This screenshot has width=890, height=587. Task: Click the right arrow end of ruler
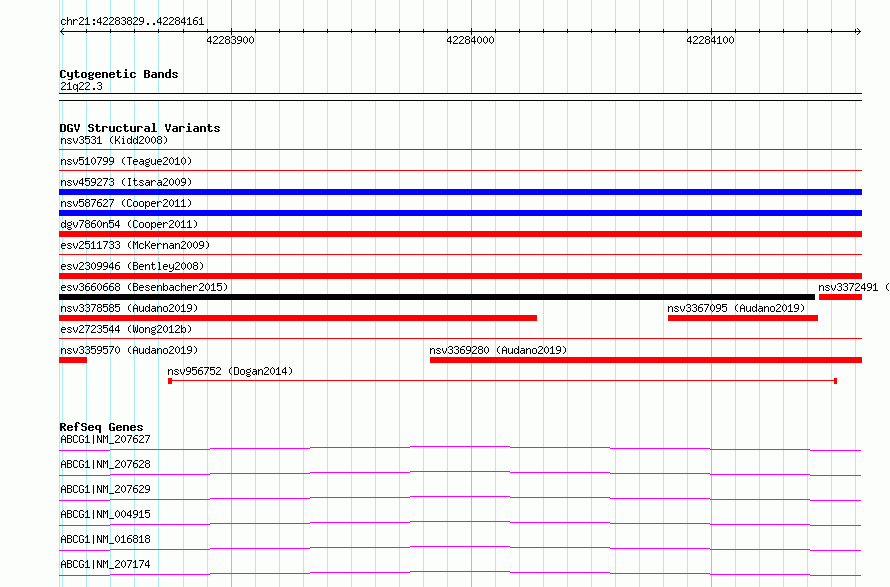(858, 31)
